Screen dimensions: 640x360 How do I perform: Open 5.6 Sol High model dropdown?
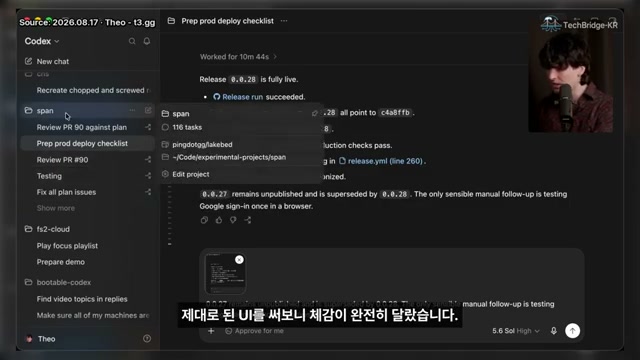pyautogui.click(x=516, y=331)
